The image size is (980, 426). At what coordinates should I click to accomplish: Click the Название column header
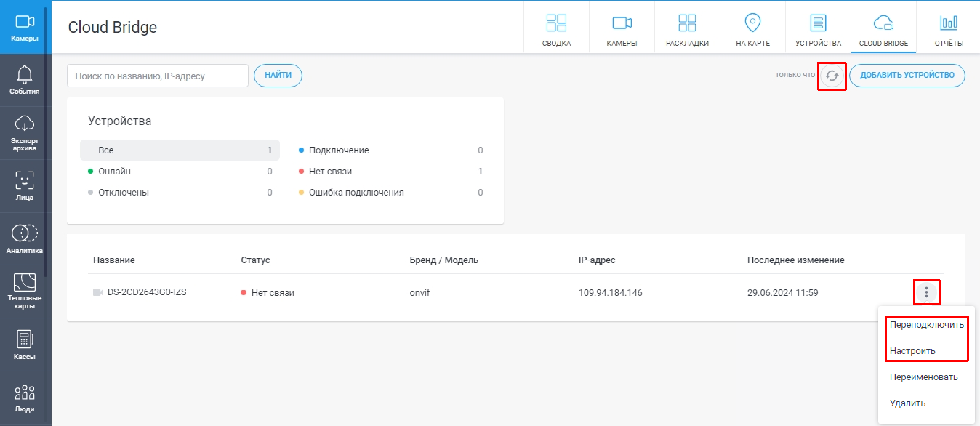pos(114,260)
